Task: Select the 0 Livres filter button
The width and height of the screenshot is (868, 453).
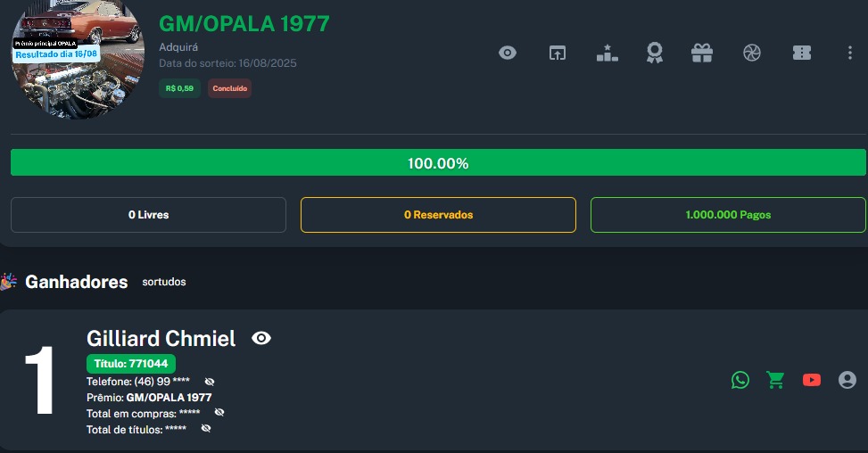Action: (148, 215)
